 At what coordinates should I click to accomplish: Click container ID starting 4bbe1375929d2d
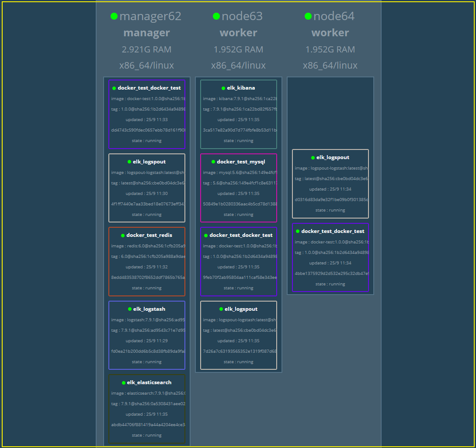click(x=332, y=274)
